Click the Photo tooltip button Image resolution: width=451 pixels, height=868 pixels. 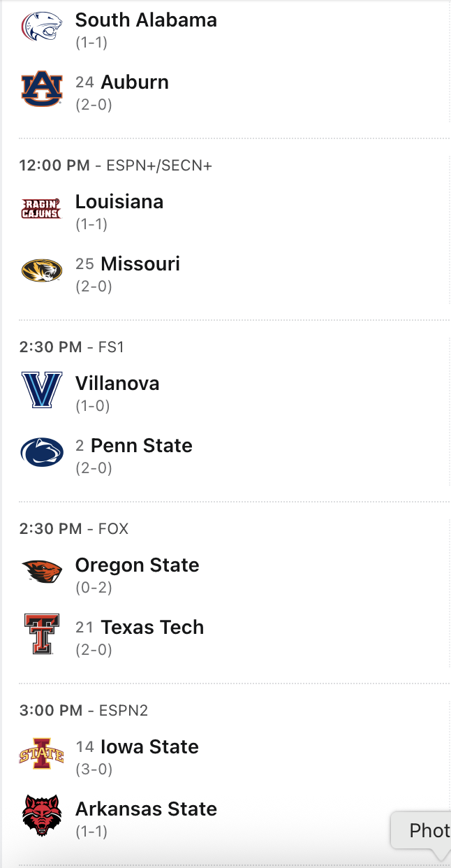tap(426, 830)
